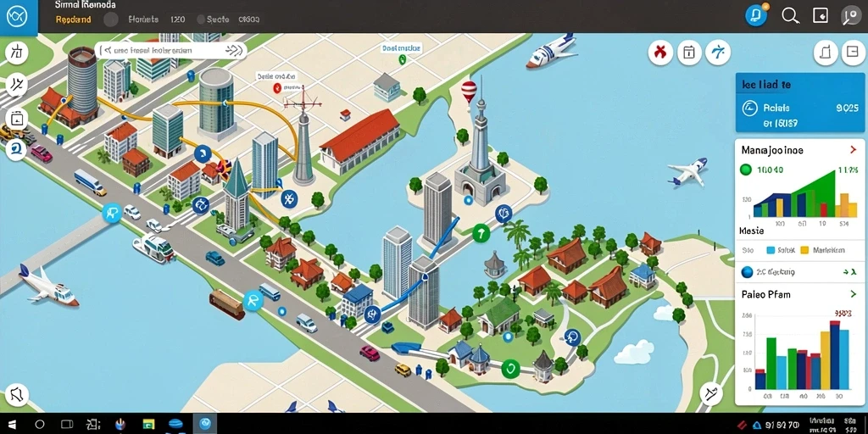868x434 pixels.
Task: Toggle the blue circle item in right panel
Action: point(747,272)
